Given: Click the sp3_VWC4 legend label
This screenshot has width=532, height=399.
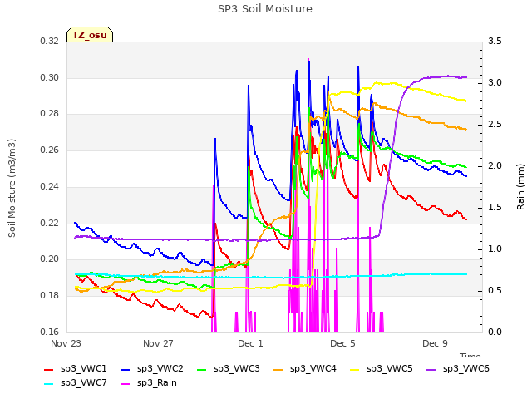Looking at the screenshot, I should coord(313,369).
